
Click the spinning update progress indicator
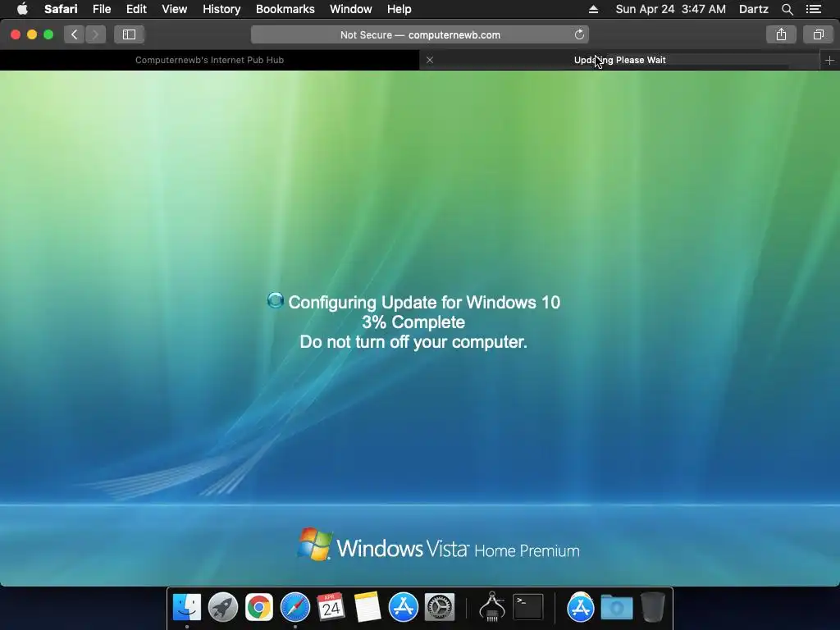pos(276,300)
